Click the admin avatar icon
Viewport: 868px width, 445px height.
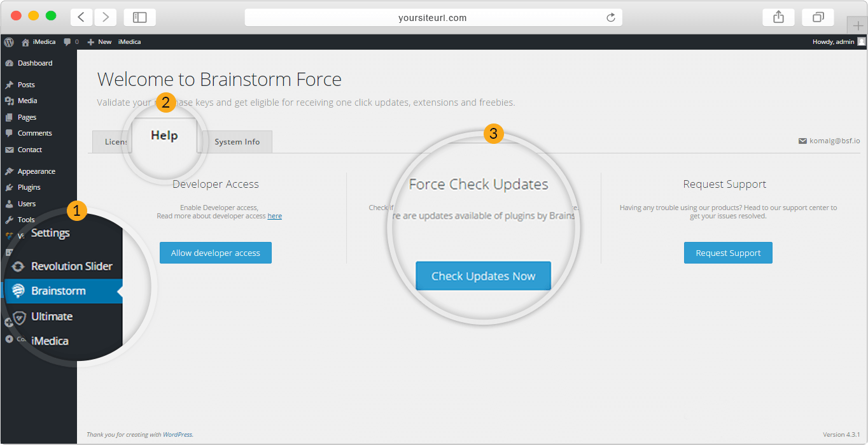tap(862, 42)
